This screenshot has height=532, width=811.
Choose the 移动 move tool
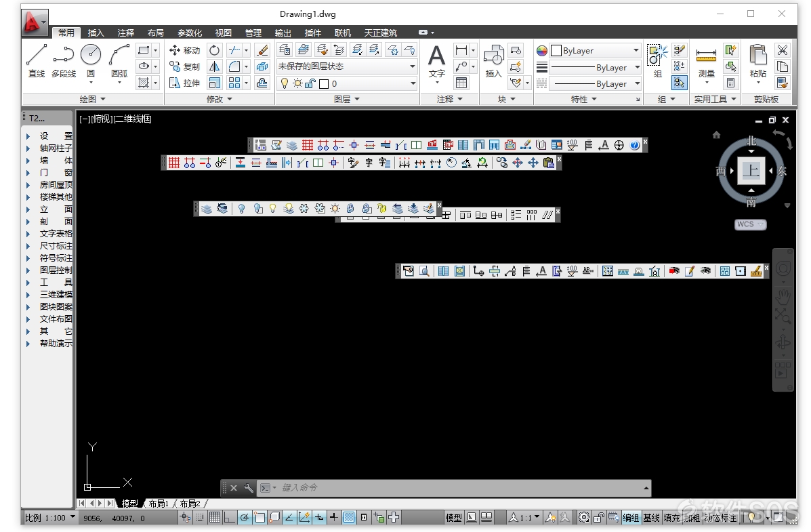click(x=185, y=50)
